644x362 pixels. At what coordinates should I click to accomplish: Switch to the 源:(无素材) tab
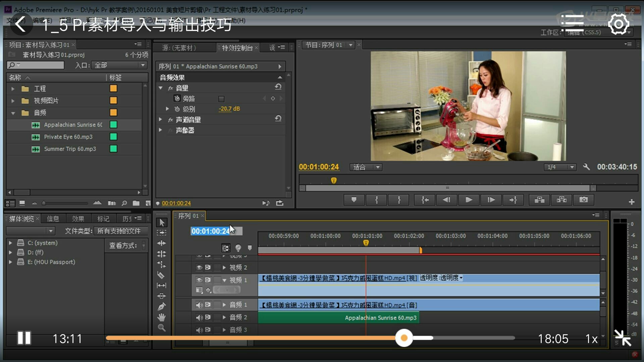pyautogui.click(x=179, y=48)
